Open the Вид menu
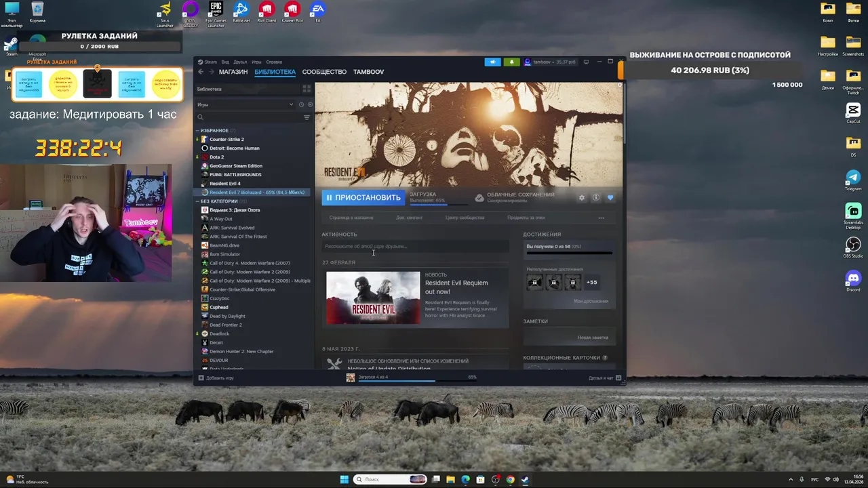Image resolution: width=868 pixels, height=488 pixels. click(x=225, y=62)
